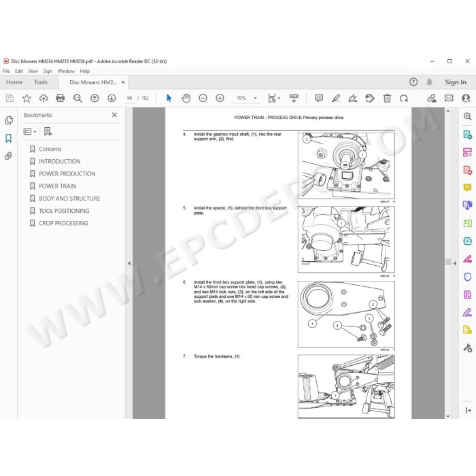Open Create PDF tool in right pane
Image resolution: width=476 pixels, height=476 pixels.
tap(467, 170)
